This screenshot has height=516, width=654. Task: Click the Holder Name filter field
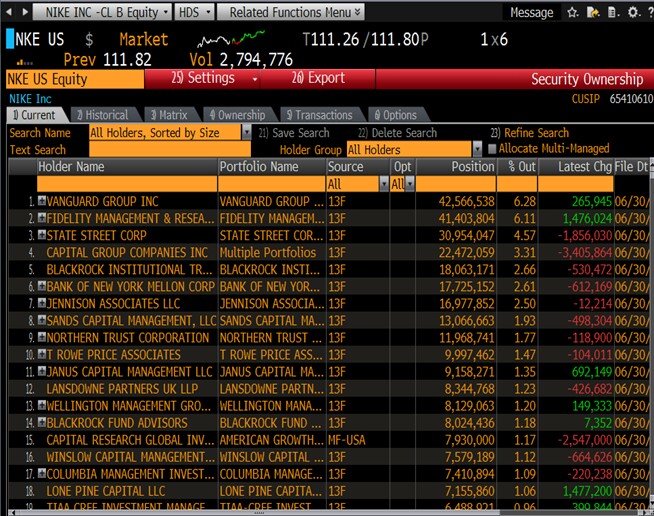pyautogui.click(x=127, y=184)
